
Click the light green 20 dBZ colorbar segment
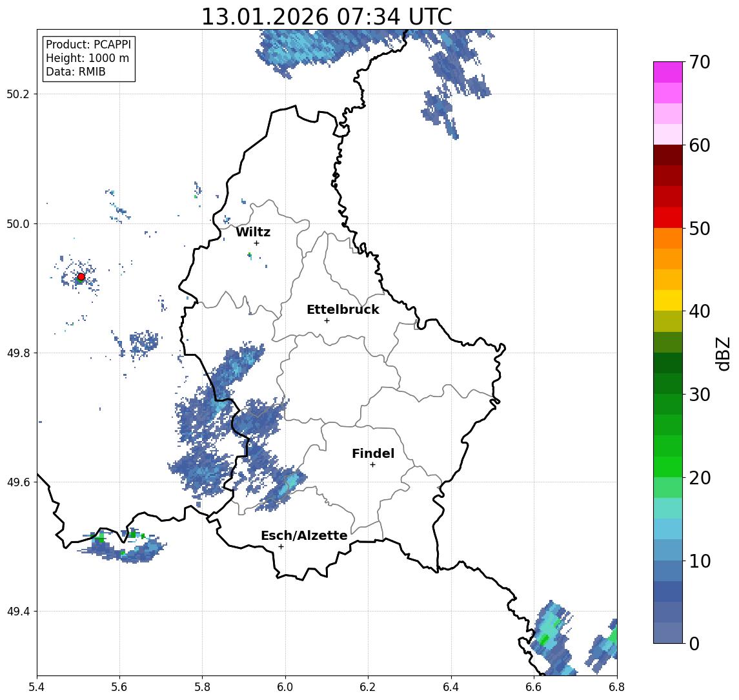point(668,488)
